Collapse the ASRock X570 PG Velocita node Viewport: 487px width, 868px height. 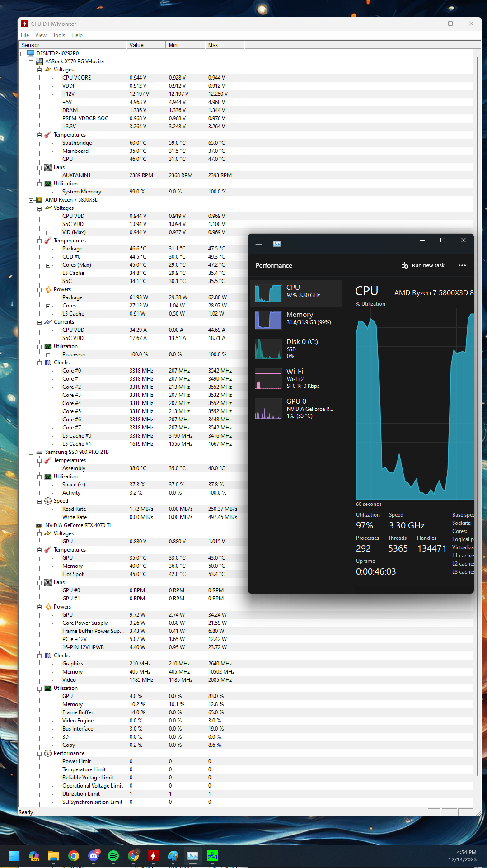(x=31, y=61)
